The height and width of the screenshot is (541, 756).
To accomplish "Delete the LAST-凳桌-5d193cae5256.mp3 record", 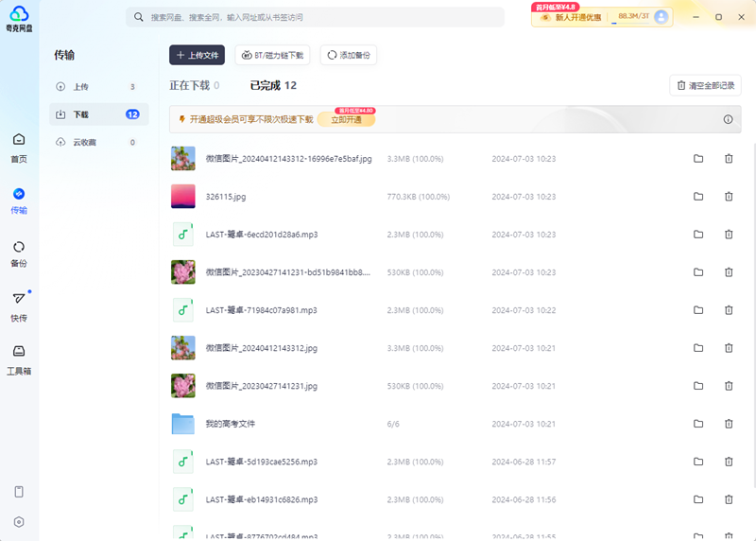I will (729, 462).
